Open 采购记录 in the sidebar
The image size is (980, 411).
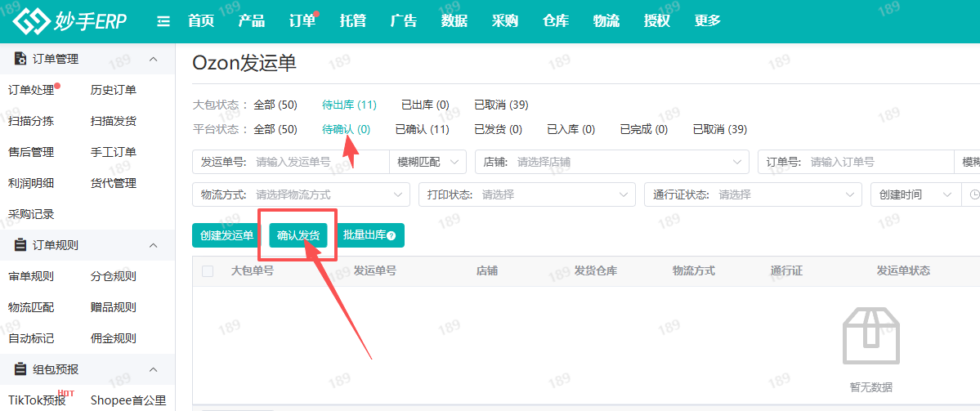[x=31, y=214]
